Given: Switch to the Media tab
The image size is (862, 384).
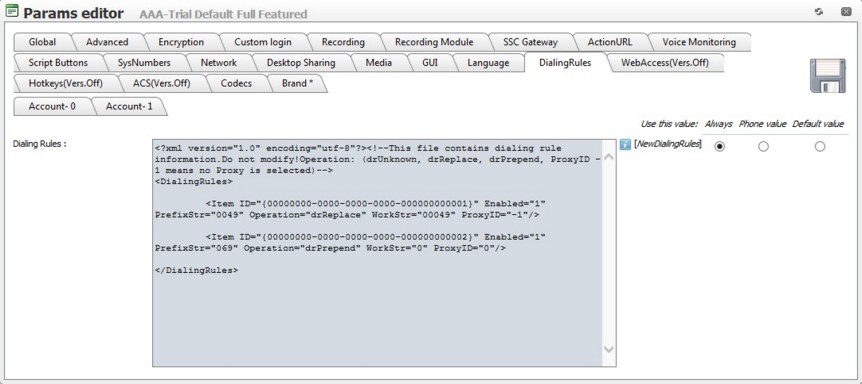Looking at the screenshot, I should tap(379, 63).
